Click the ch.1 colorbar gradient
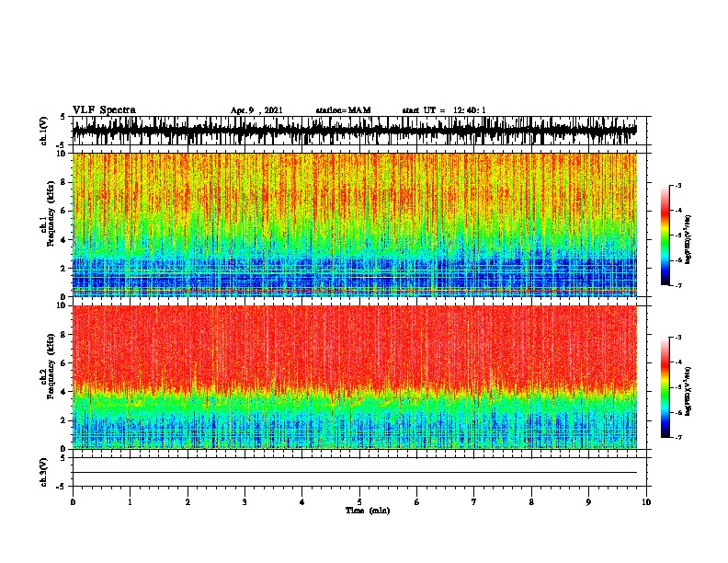The image size is (728, 563). pyautogui.click(x=665, y=236)
